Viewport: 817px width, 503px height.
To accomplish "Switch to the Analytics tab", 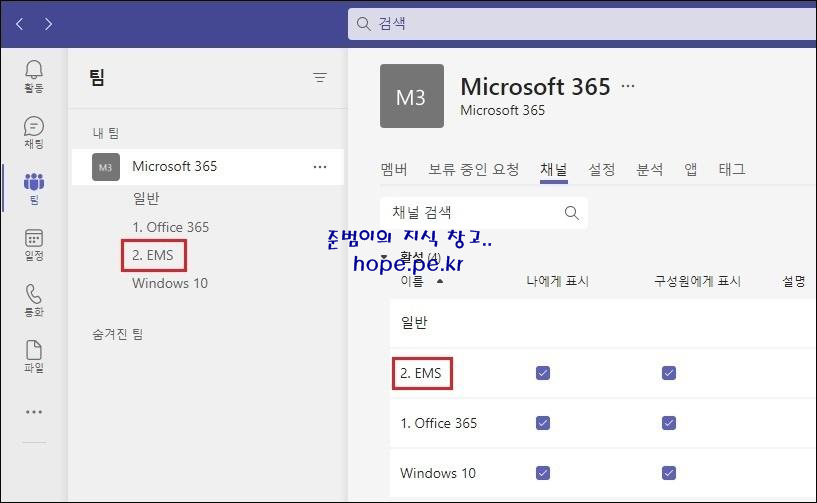I will (650, 169).
